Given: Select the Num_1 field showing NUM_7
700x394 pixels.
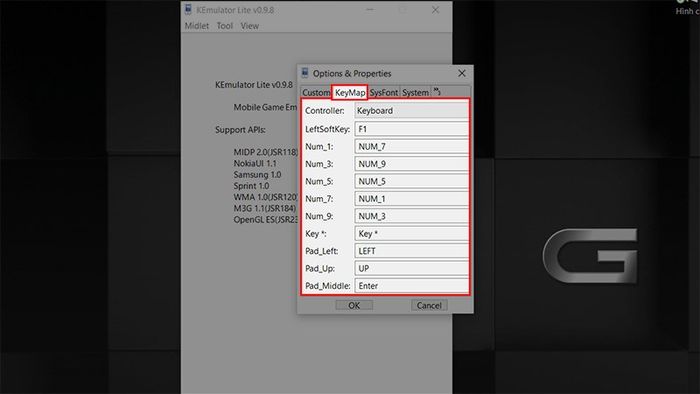Looking at the screenshot, I should click(x=411, y=146).
